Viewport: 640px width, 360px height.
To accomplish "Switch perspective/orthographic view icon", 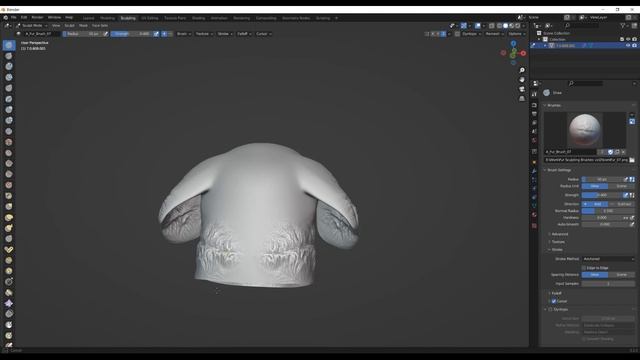I will pos(522,98).
